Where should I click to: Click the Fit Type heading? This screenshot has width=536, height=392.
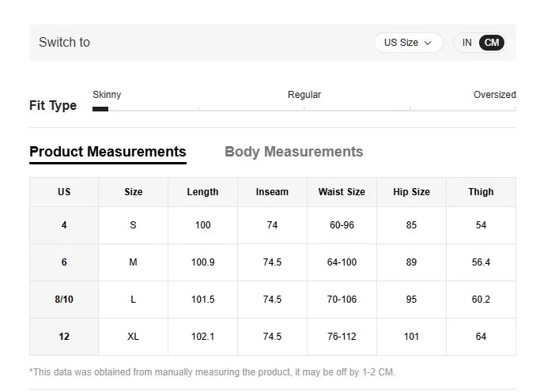pyautogui.click(x=53, y=106)
